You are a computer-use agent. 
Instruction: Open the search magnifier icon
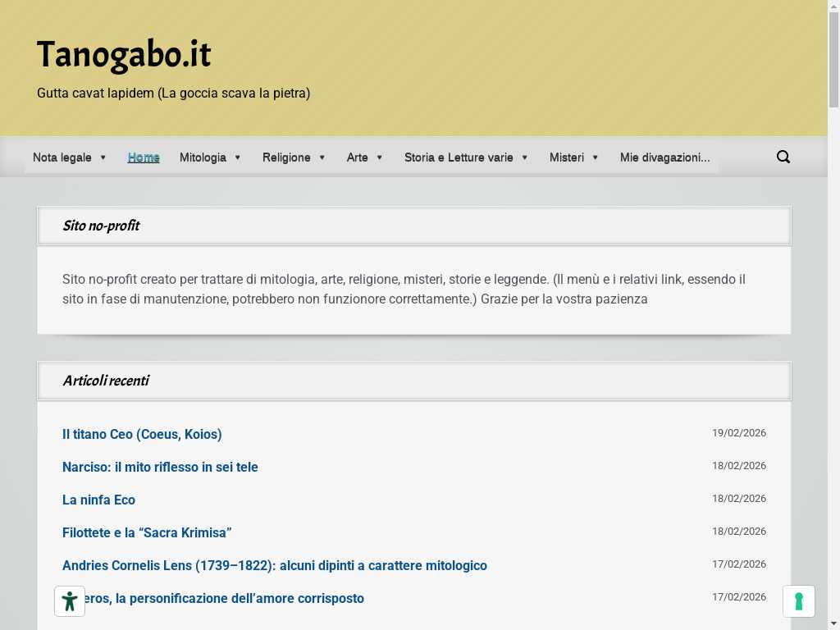tap(783, 157)
